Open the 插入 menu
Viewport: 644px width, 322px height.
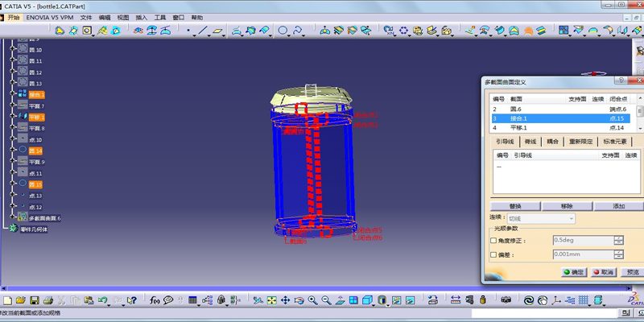[142, 17]
